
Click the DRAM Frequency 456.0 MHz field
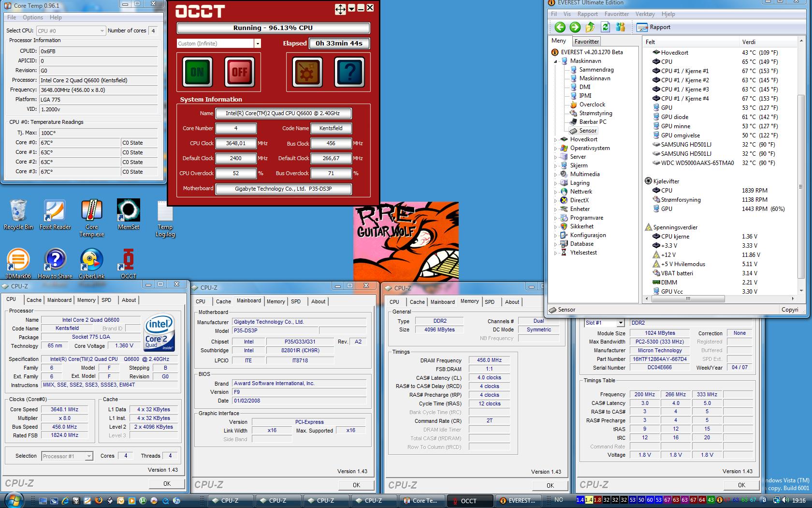tap(489, 360)
